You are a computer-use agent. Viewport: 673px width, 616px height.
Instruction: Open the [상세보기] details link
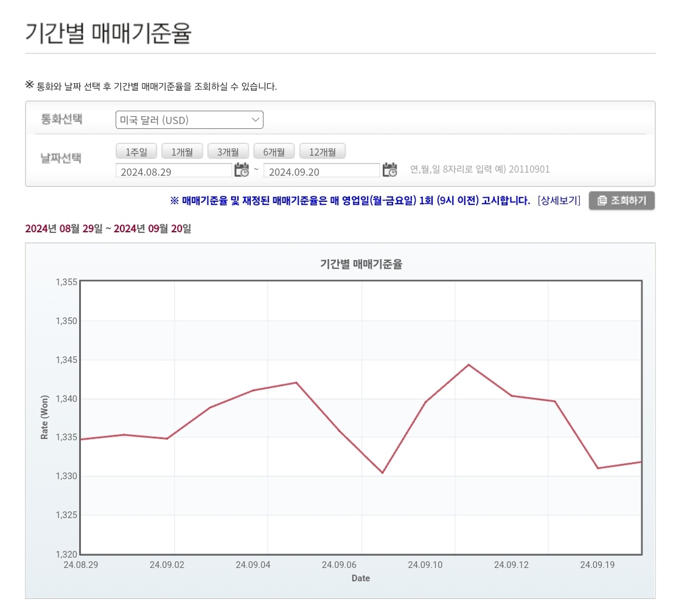point(559,200)
